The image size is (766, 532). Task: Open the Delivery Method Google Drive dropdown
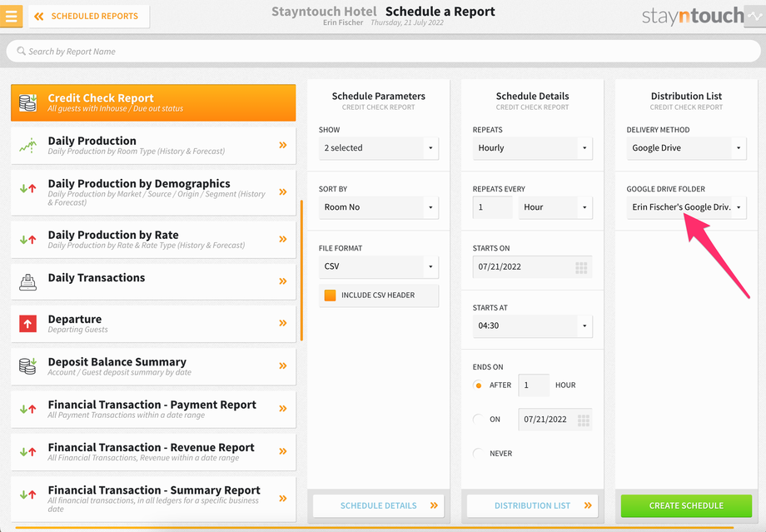[x=686, y=148]
